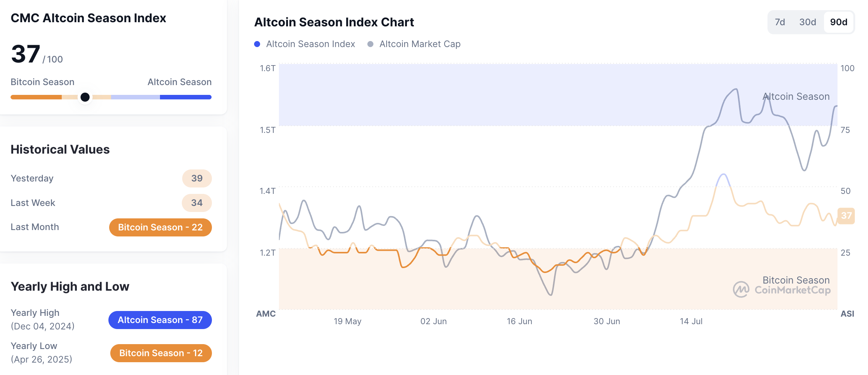
Task: Click the Historical Values section title
Action: point(60,149)
